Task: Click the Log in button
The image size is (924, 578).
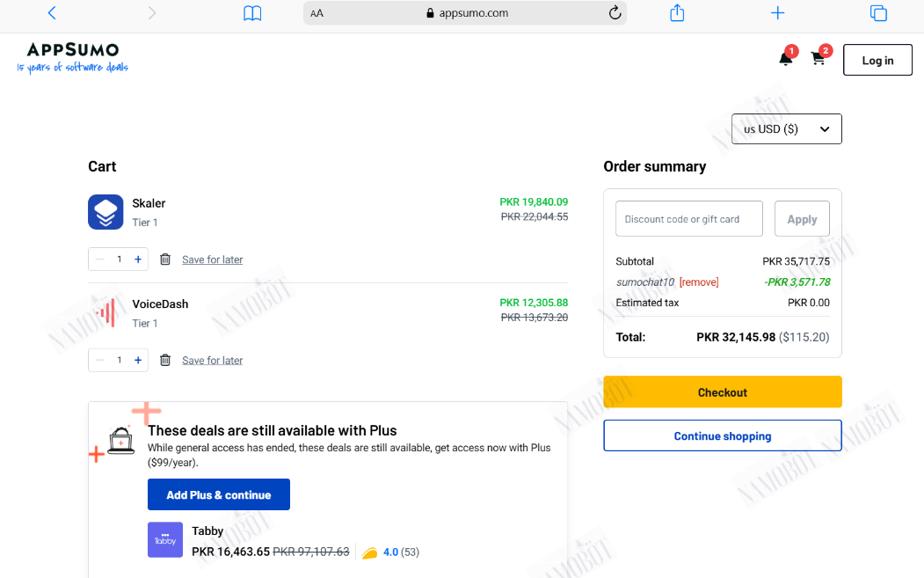Action: [877, 60]
